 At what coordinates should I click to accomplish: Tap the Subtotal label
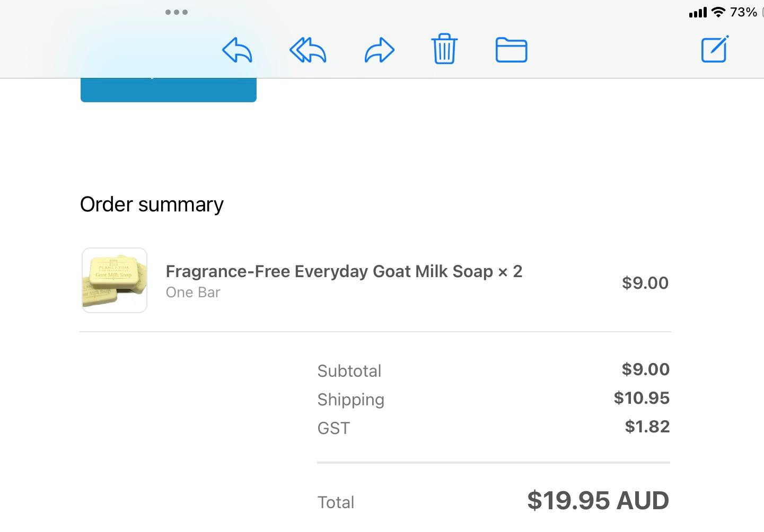pyautogui.click(x=349, y=371)
